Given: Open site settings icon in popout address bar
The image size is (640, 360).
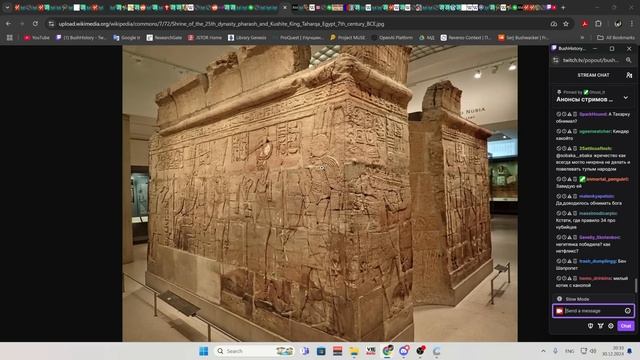Looking at the screenshot, I should (556, 60).
